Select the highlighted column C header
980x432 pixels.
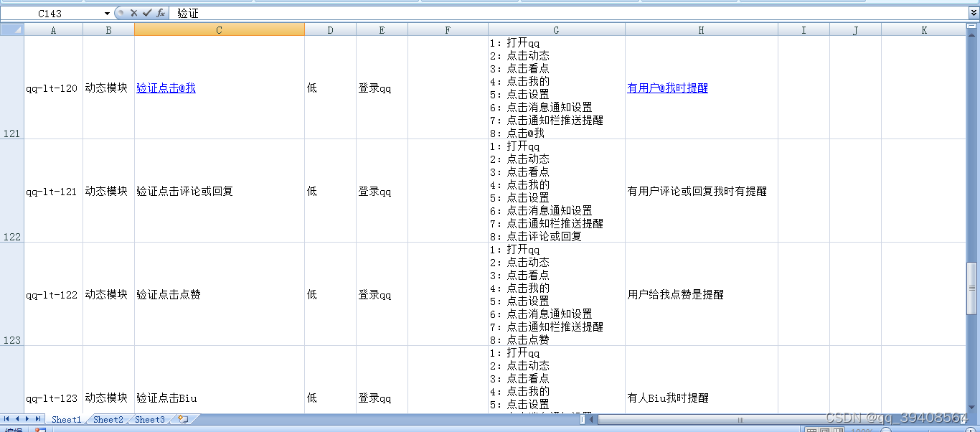pyautogui.click(x=220, y=29)
